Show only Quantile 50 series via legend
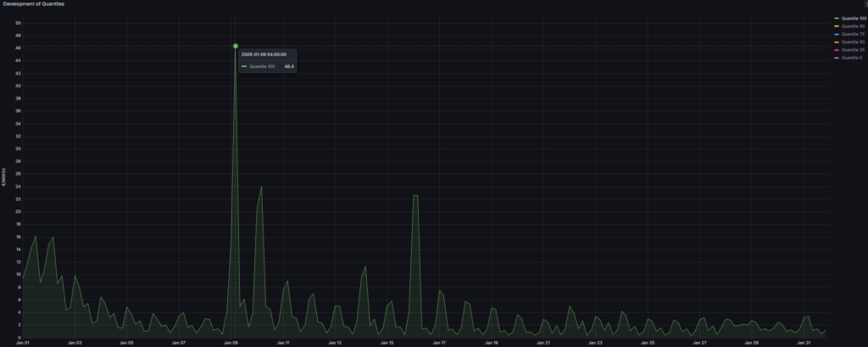The width and height of the screenshot is (868, 347). [x=851, y=42]
